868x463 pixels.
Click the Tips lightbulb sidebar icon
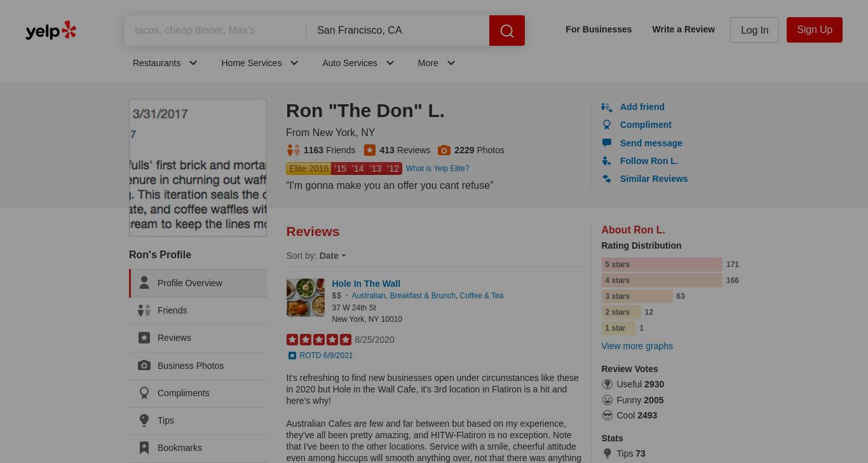144,420
